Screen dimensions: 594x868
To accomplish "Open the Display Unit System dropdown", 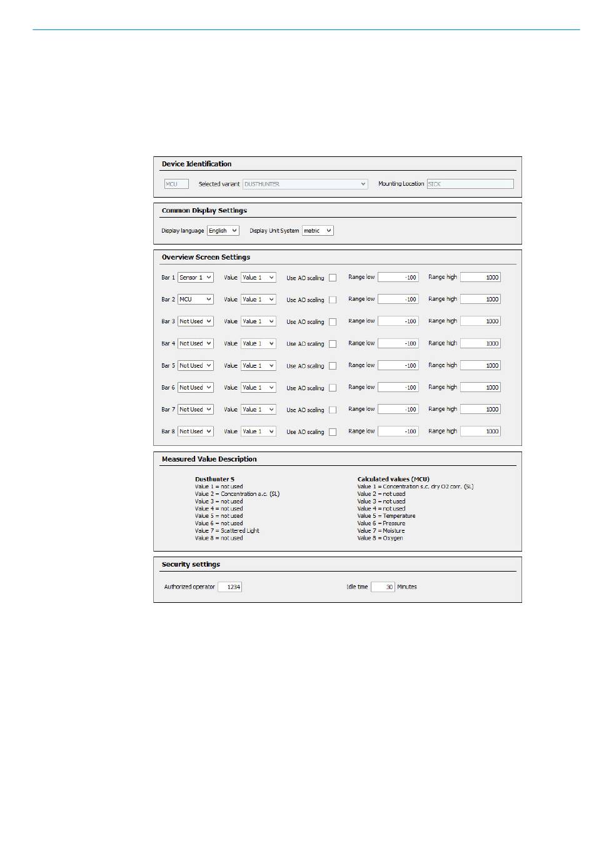I will click(318, 231).
